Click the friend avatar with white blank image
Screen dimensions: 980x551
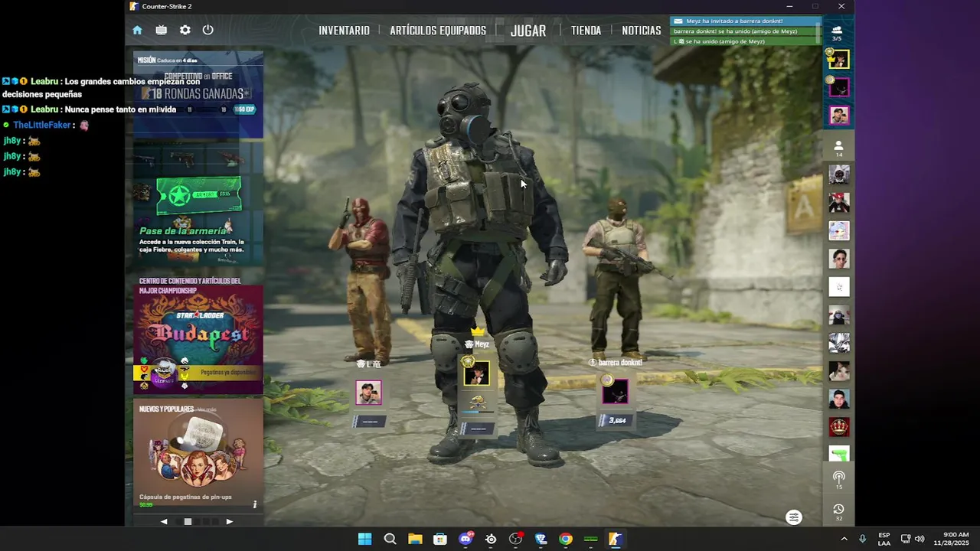pos(839,287)
